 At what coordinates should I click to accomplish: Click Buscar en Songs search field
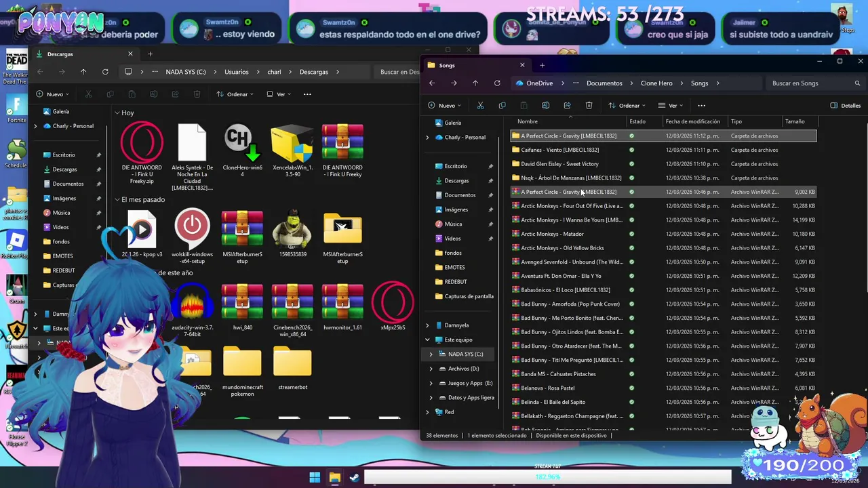(x=816, y=83)
